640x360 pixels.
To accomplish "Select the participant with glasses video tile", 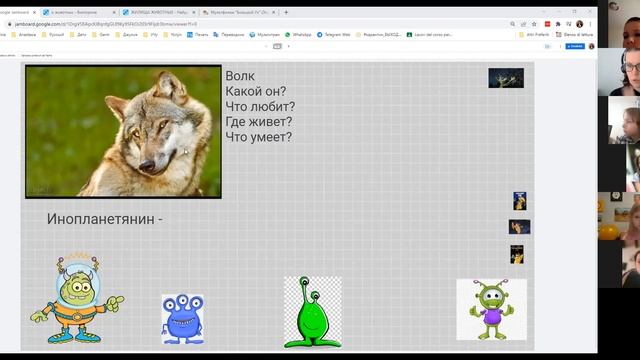I will click(x=619, y=72).
